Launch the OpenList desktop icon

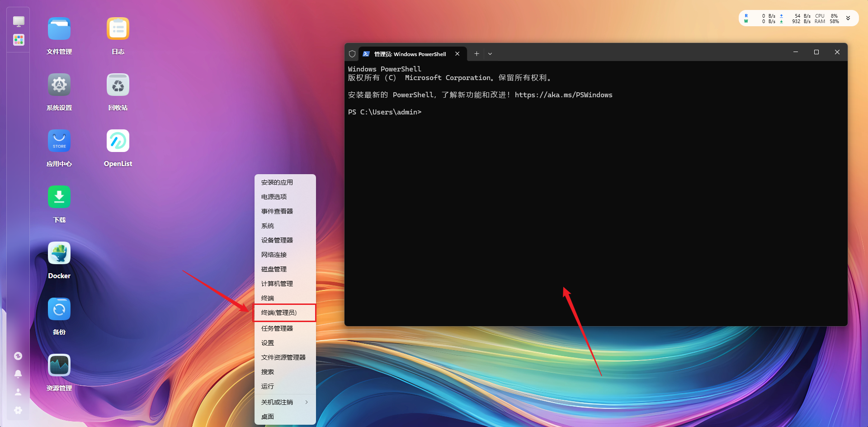click(x=118, y=141)
